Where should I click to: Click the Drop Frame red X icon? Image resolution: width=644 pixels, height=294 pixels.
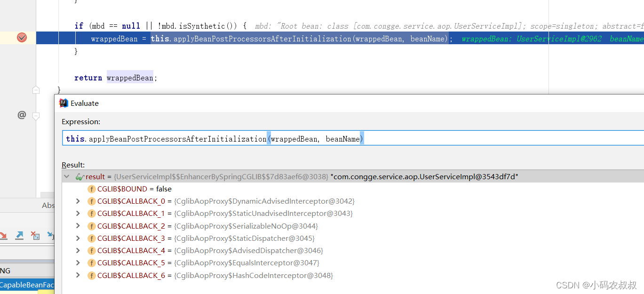[35, 236]
